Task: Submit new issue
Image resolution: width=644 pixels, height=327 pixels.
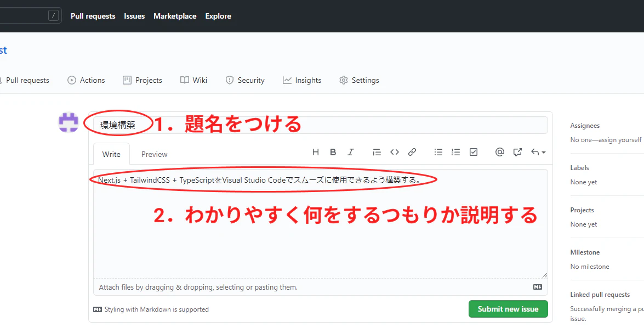Action: [x=508, y=309]
